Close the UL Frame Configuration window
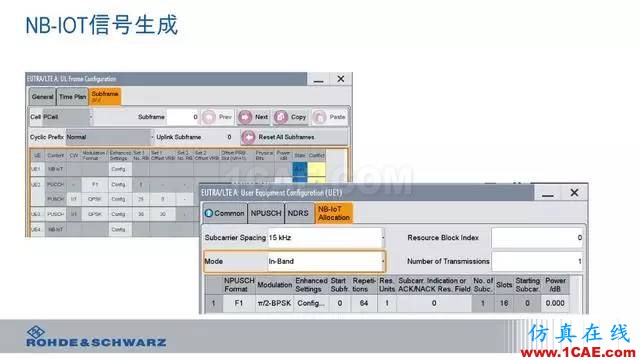640x360 pixels. (x=341, y=79)
